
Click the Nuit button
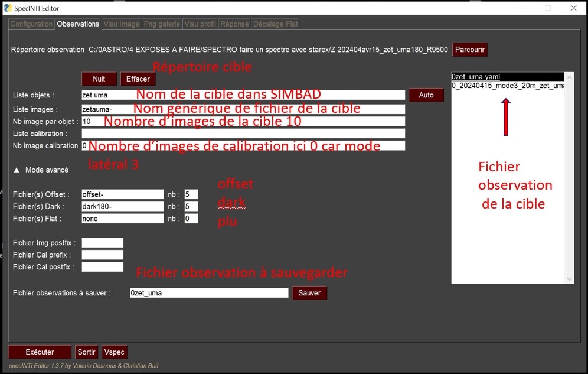[x=99, y=79]
